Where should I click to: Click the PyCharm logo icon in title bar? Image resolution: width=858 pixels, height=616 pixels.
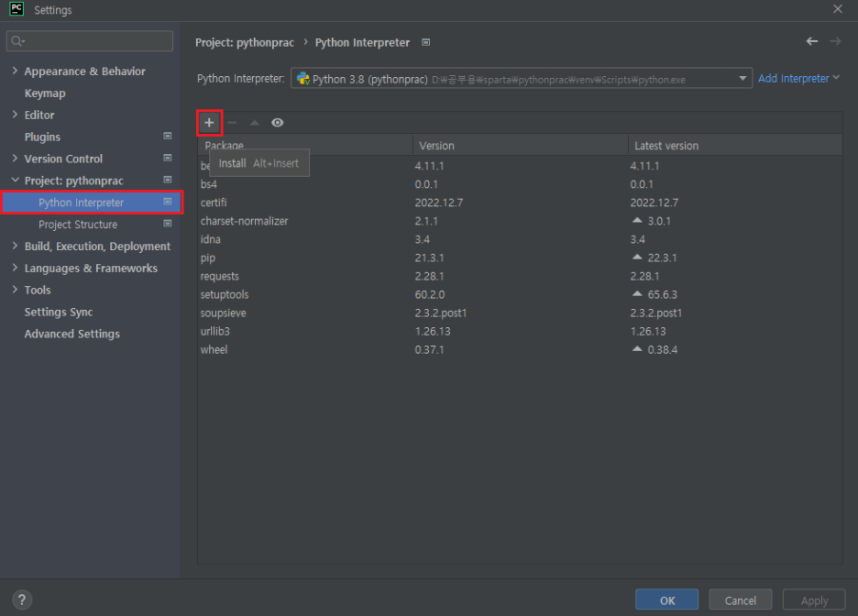16,9
